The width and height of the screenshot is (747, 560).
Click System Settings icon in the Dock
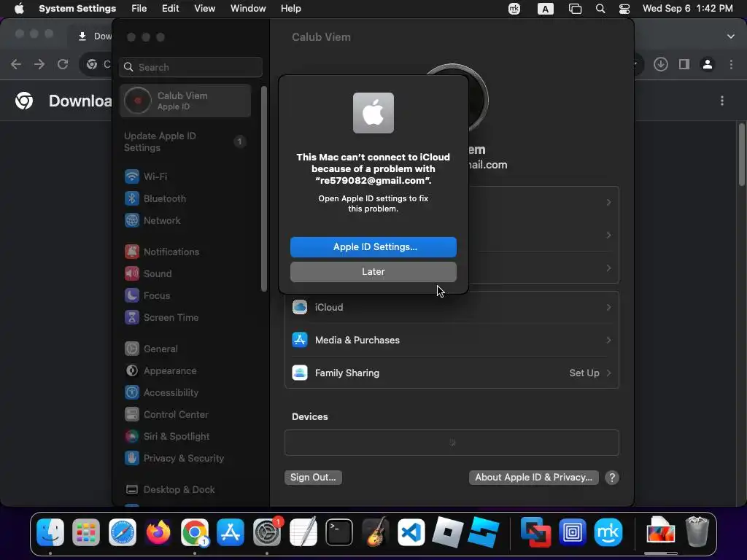coord(267,532)
